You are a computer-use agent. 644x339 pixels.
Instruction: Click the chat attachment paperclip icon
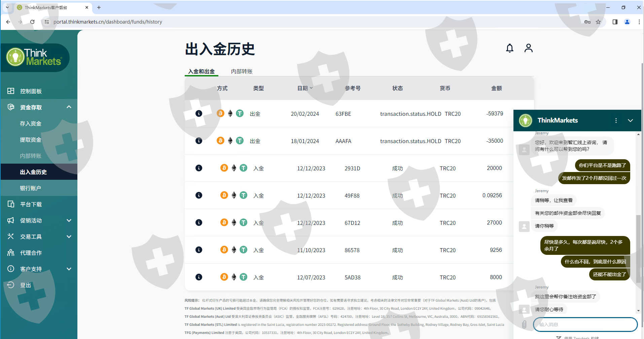pos(524,325)
